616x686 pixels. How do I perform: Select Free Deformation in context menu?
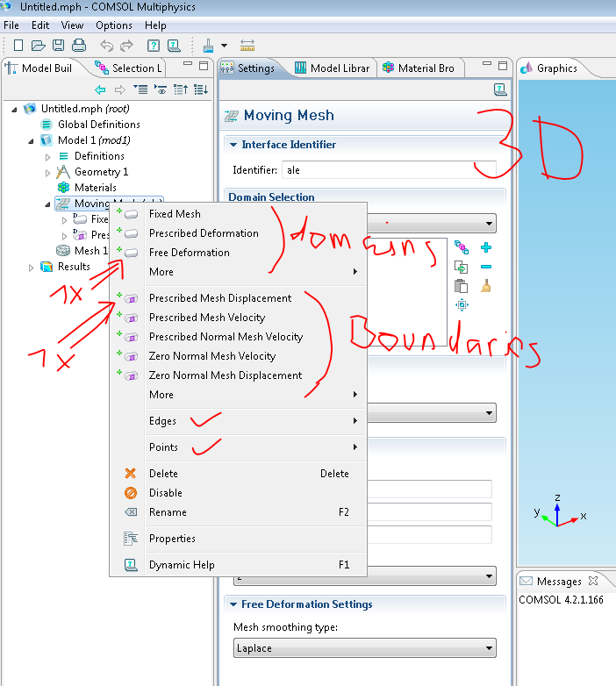pos(189,253)
